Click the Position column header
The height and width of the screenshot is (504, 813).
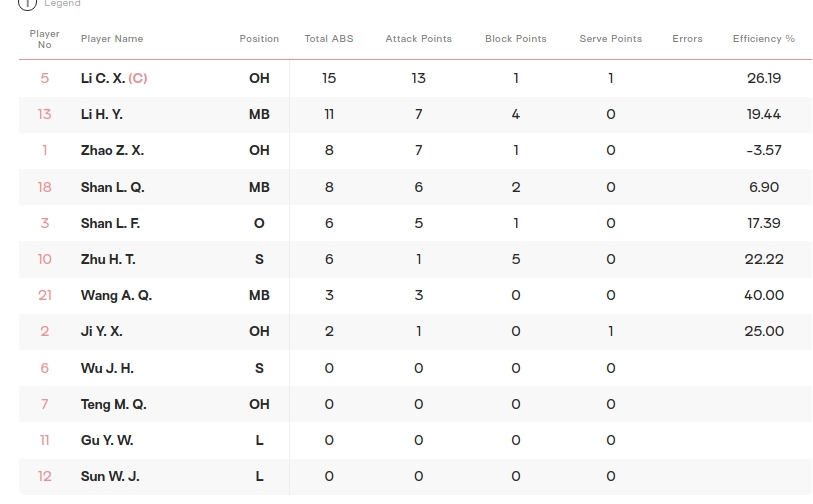click(259, 39)
